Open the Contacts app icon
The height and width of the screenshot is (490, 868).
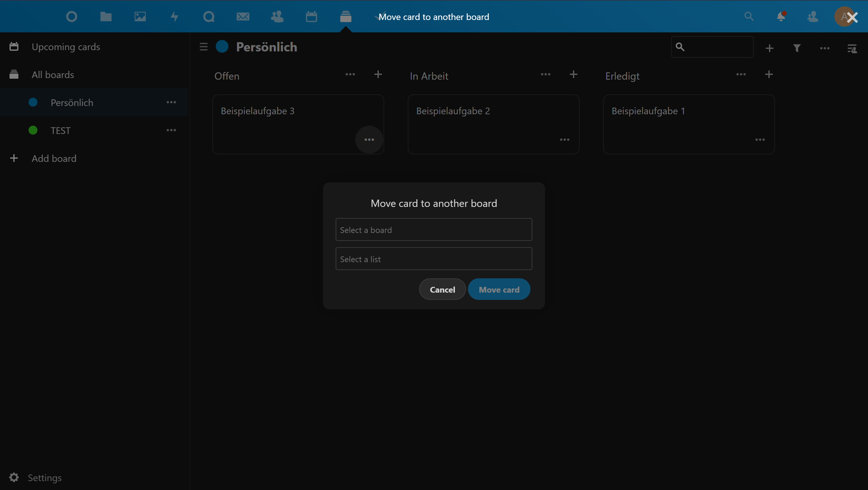click(x=277, y=17)
